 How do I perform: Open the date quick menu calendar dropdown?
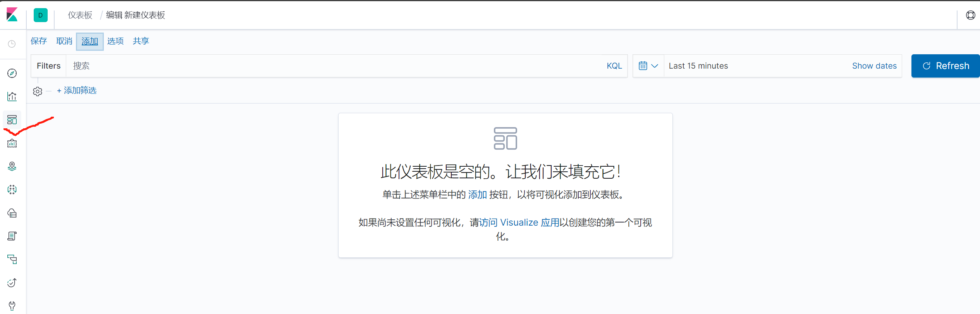[x=648, y=66]
